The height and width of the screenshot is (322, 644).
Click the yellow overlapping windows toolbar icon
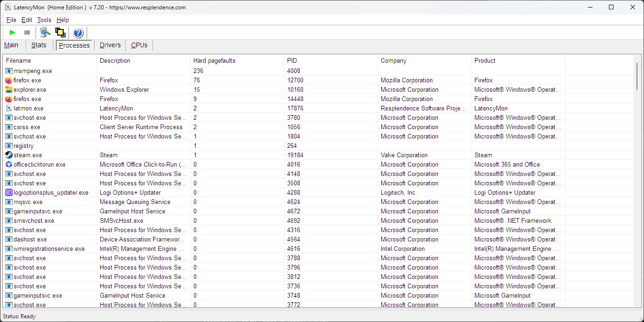point(60,33)
